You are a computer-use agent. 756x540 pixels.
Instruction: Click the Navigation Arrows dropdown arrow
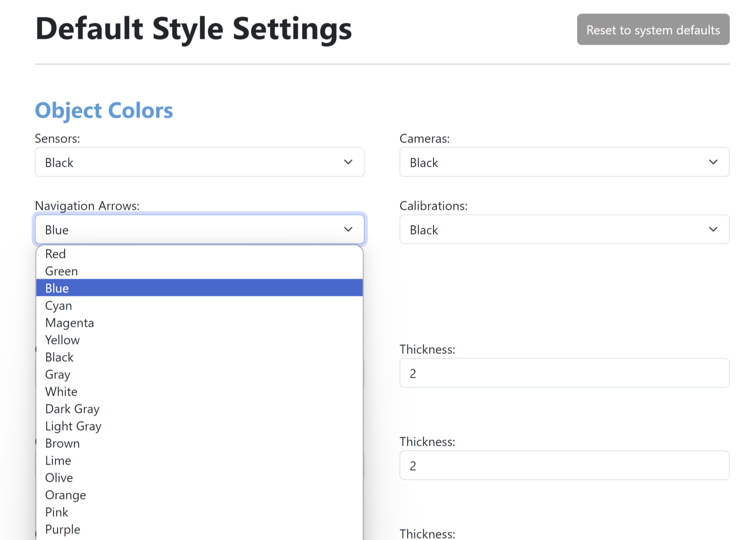click(349, 229)
